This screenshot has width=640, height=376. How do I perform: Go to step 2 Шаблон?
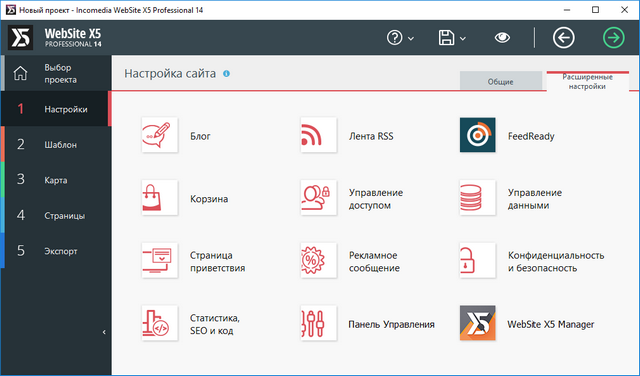[x=56, y=144]
